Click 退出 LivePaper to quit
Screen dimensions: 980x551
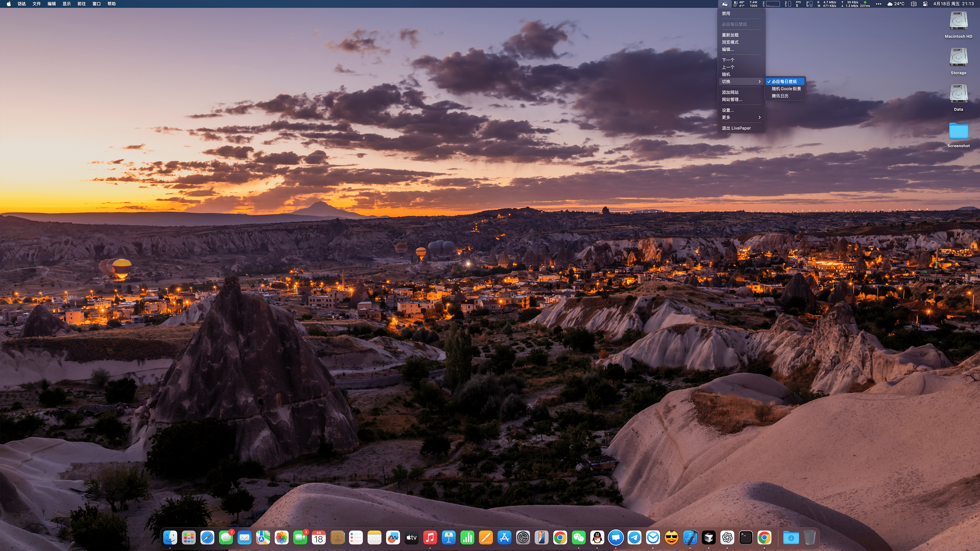(741, 128)
